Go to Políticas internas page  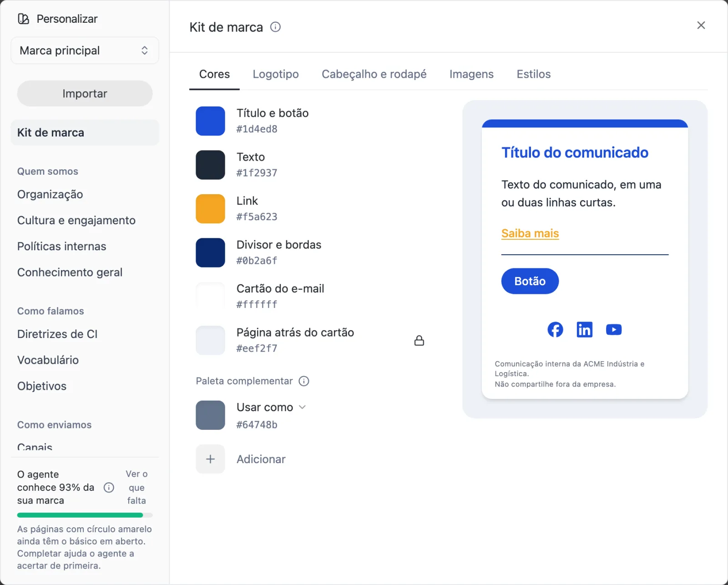click(x=62, y=246)
